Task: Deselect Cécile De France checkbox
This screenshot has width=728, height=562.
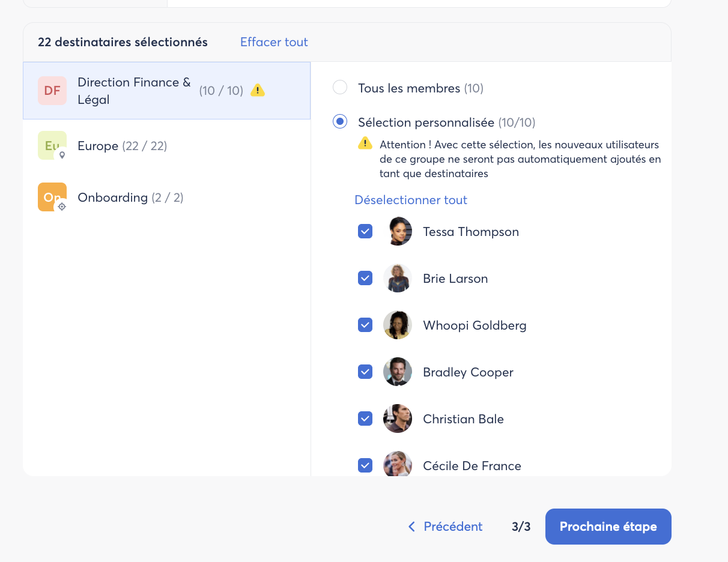Action: click(365, 465)
